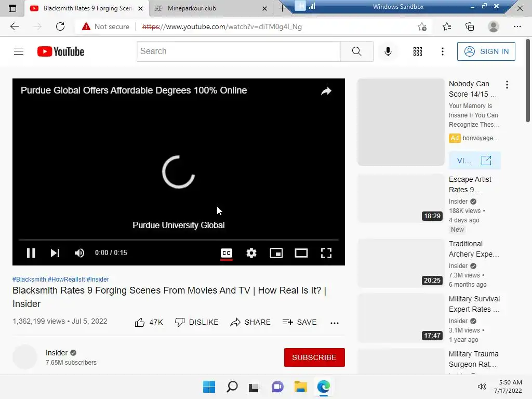Viewport: 532px width, 399px height.
Task: Close the Mineparkour.club tab
Action: coord(264,8)
